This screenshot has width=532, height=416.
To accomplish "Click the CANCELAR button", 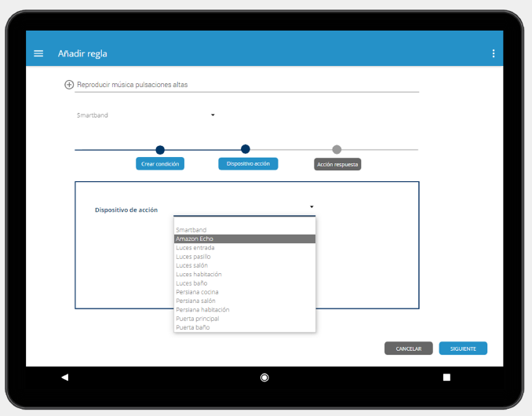I will (x=409, y=348).
